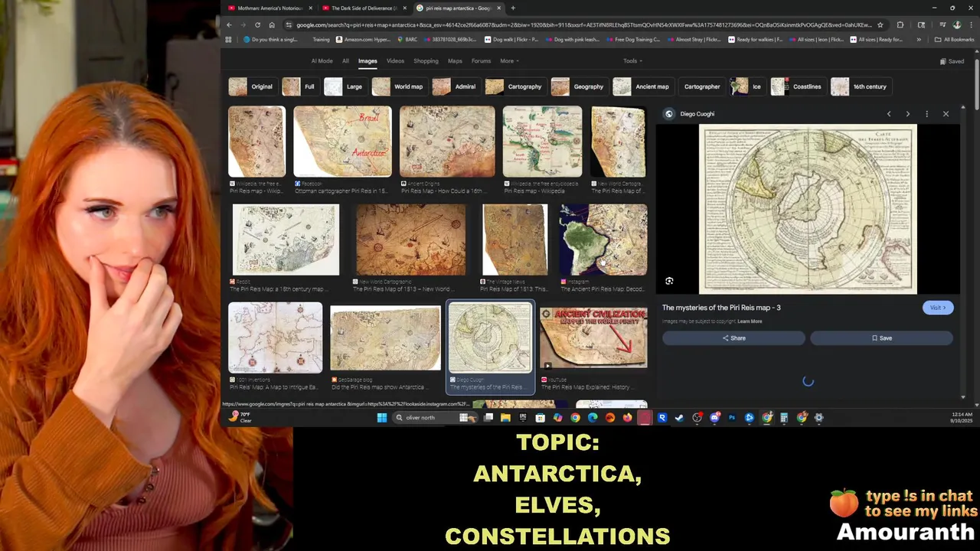980x551 pixels.
Task: Open the All Bookmarks folder
Action: [x=954, y=40]
